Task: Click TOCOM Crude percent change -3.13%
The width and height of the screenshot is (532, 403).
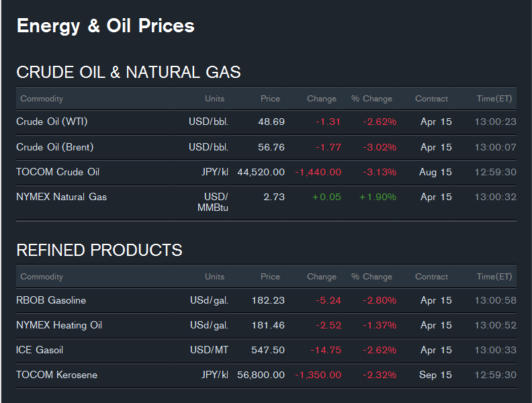Action: 380,173
